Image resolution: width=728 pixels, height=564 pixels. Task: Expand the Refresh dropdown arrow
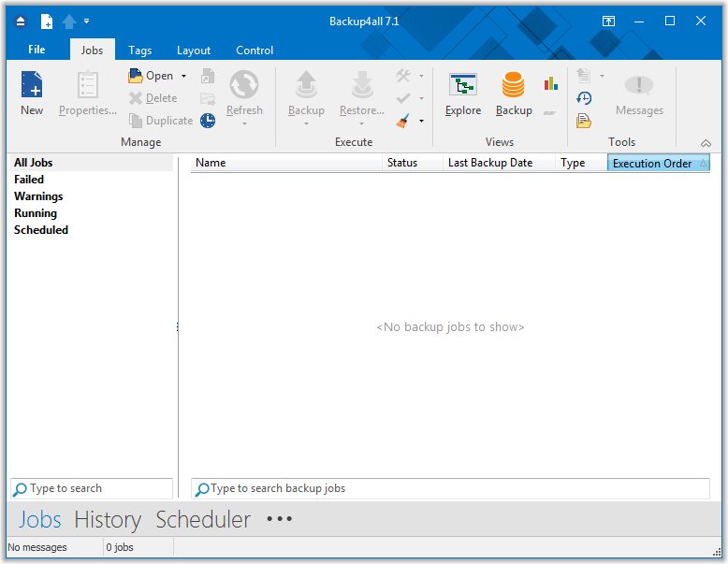[x=244, y=124]
